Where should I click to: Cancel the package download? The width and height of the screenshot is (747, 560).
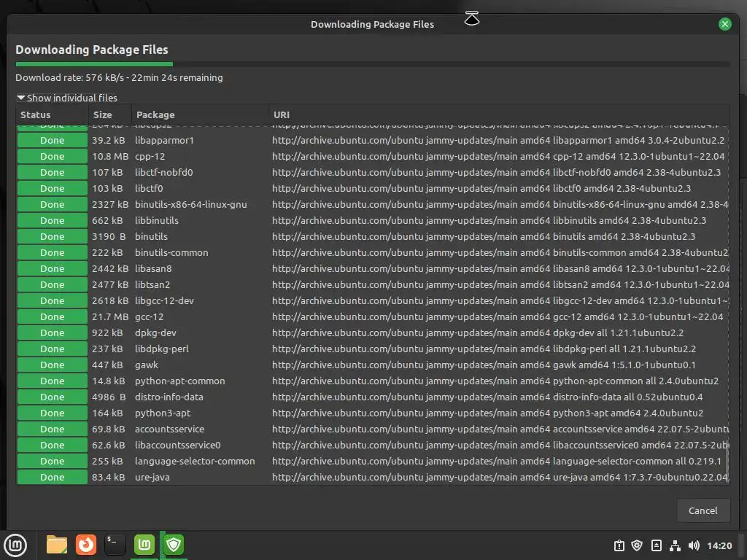point(703,510)
